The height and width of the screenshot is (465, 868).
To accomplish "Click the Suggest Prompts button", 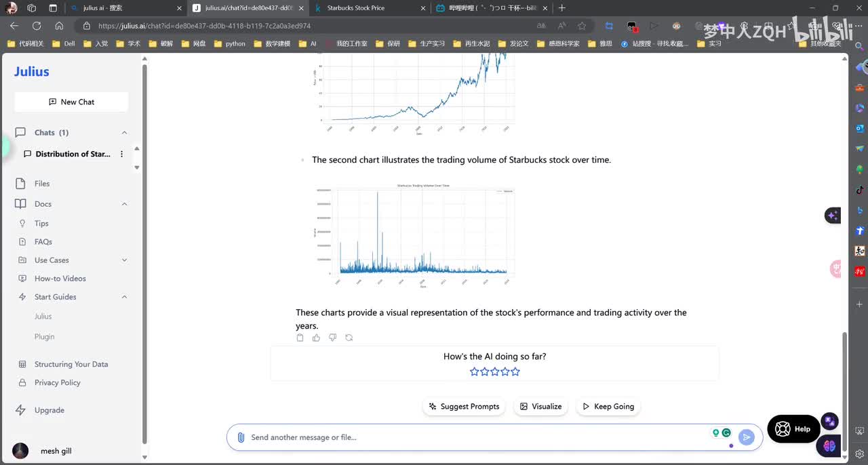I will click(x=465, y=407).
